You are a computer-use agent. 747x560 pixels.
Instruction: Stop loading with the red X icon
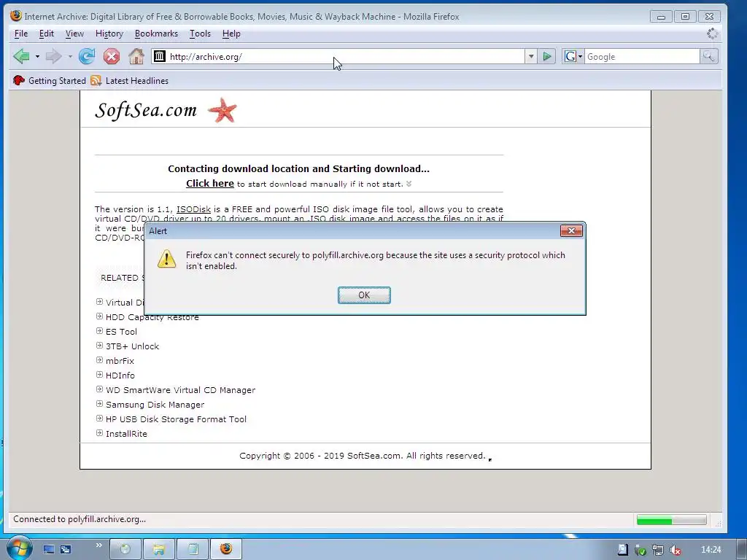pos(112,57)
